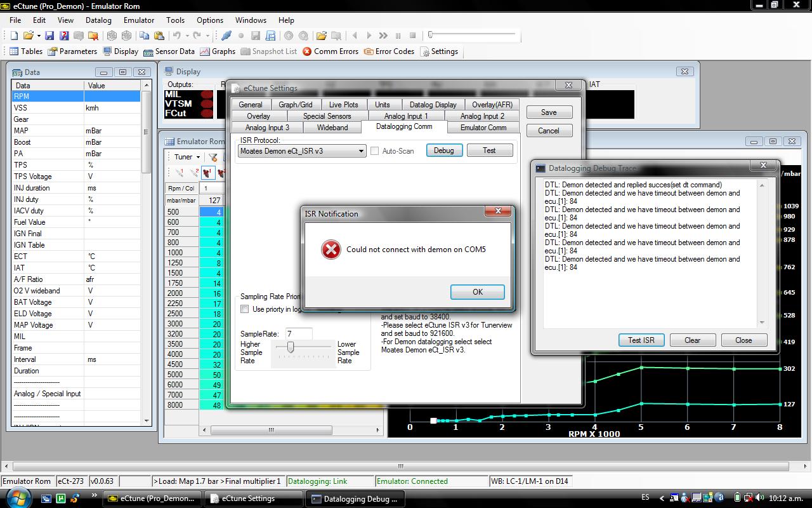Switch to the Wideband settings tab

click(x=332, y=128)
